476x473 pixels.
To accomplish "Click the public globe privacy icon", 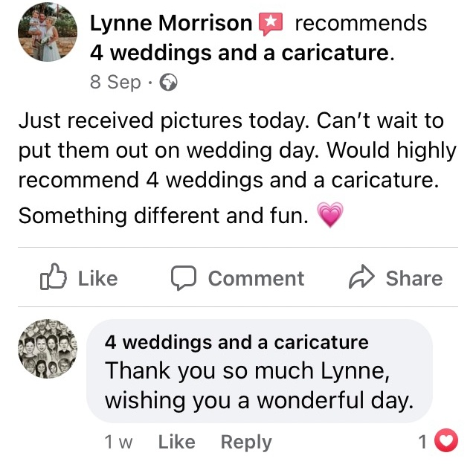I will [x=170, y=82].
